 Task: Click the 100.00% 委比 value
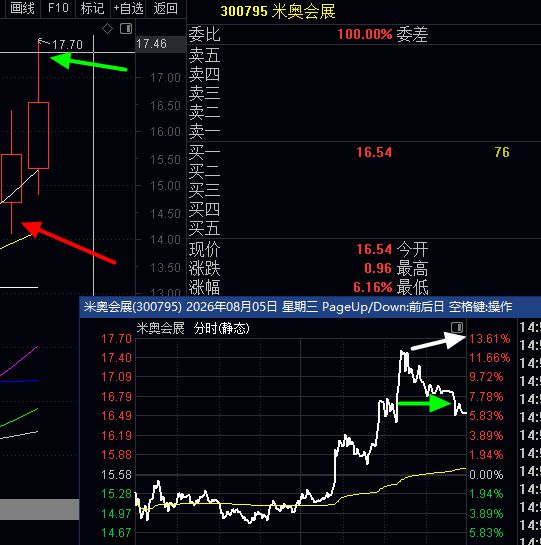coord(364,34)
